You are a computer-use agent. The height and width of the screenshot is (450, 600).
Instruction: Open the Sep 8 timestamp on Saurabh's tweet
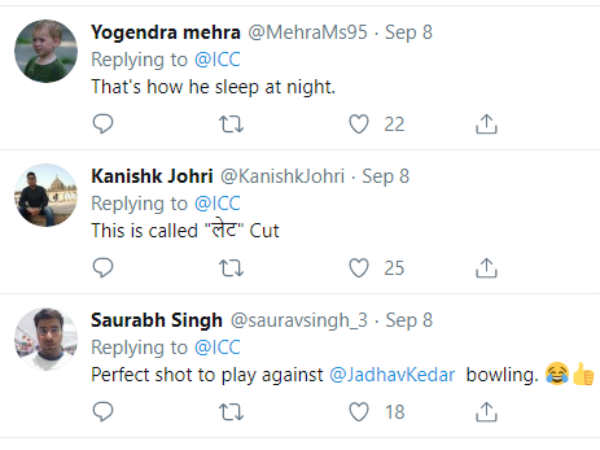pyautogui.click(x=408, y=320)
